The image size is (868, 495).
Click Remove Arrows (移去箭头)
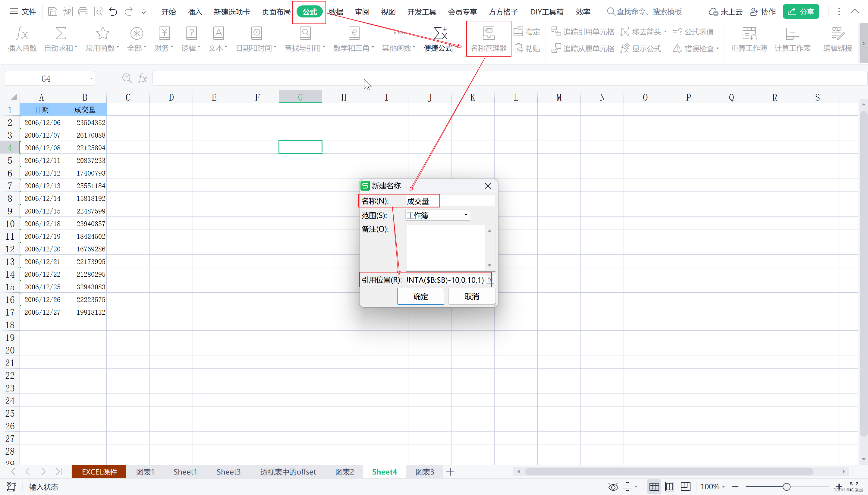[643, 32]
